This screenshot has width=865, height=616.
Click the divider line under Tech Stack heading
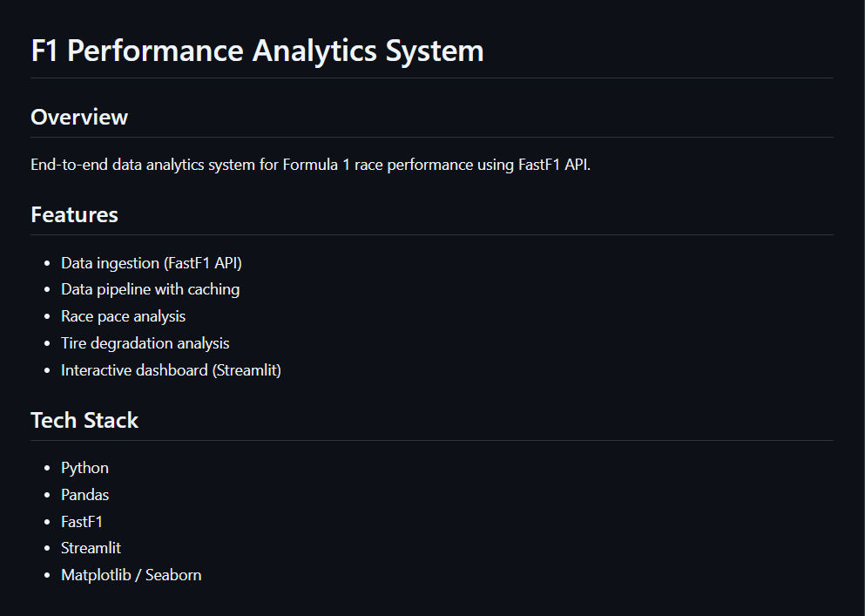432,441
